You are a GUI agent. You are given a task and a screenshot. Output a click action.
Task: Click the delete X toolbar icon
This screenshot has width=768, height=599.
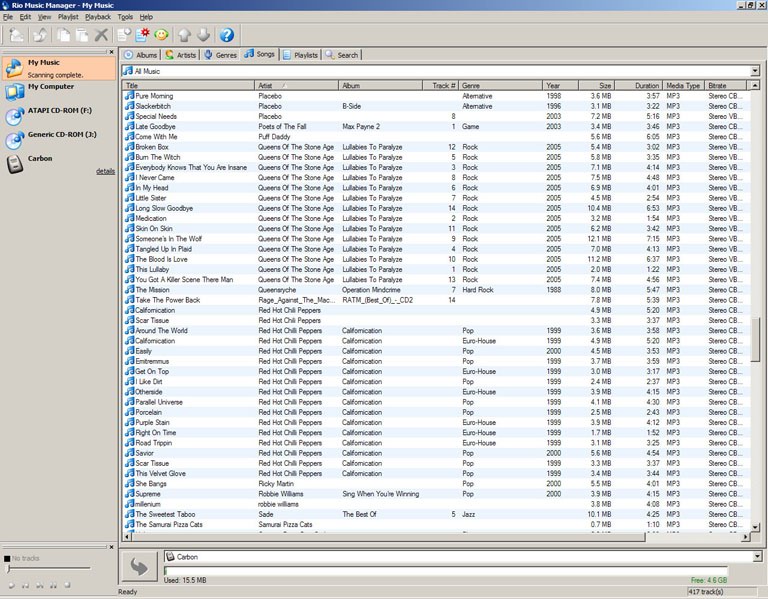click(x=101, y=35)
